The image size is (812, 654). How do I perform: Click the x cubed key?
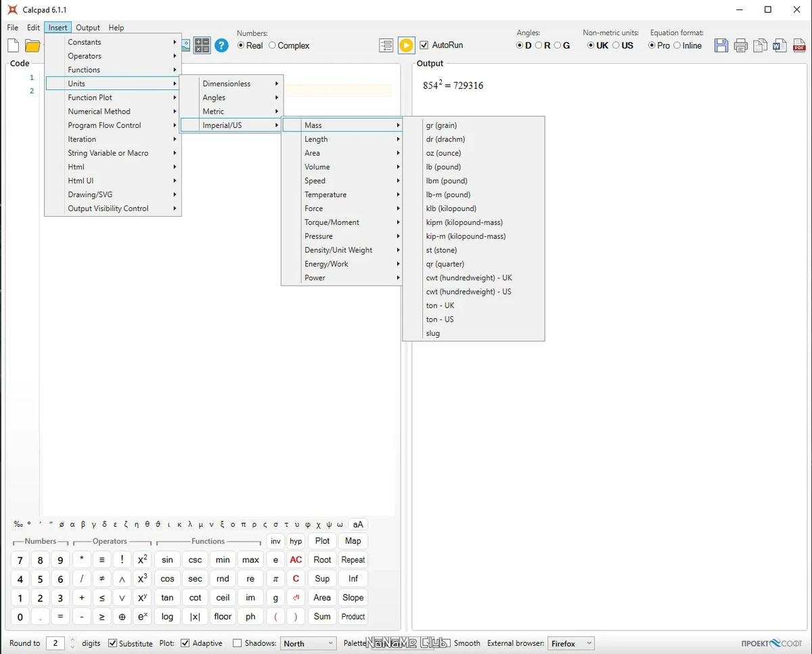point(142,579)
